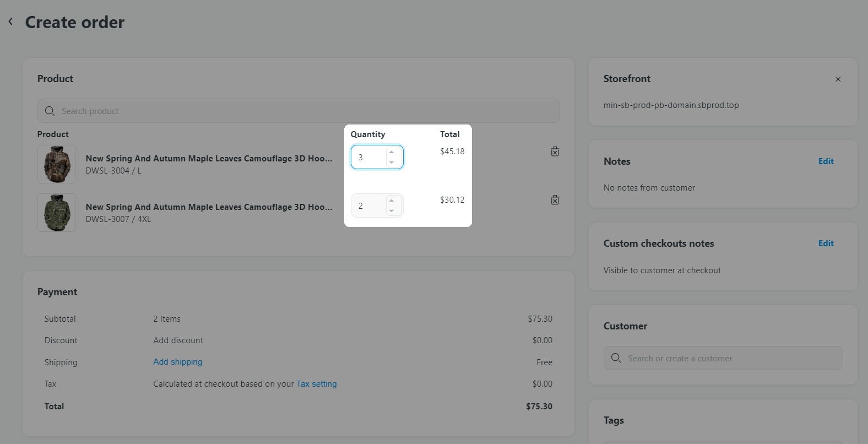Image resolution: width=868 pixels, height=444 pixels.
Task: Decrease quantity for the $45.18 item
Action: [x=392, y=163]
